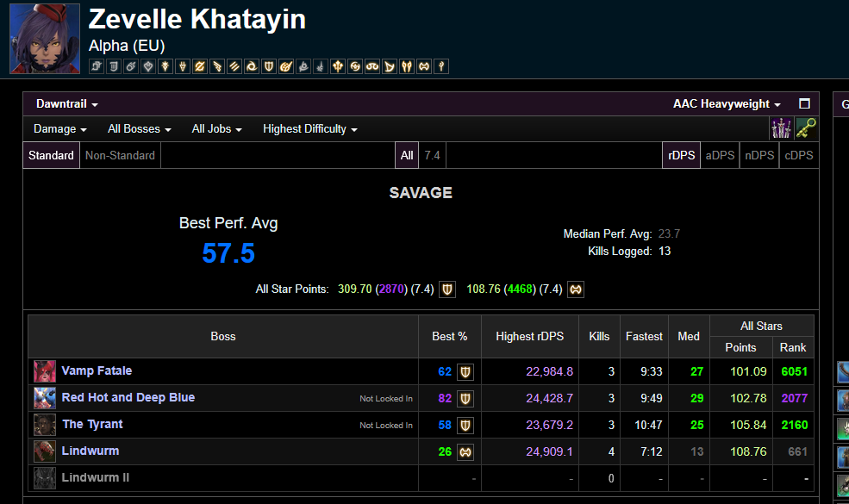This screenshot has width=849, height=504.
Task: Open the Lindwurm boss link
Action: point(91,451)
